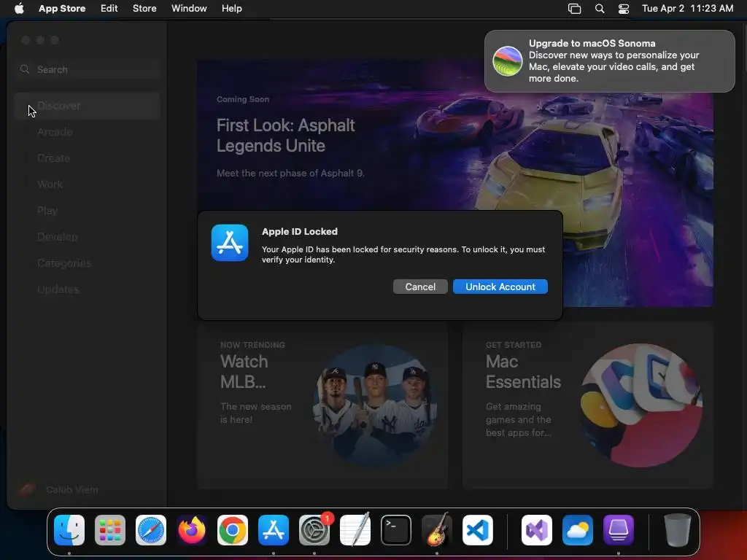Image resolution: width=747 pixels, height=560 pixels.
Task: Open Visual Studio from the dock
Action: click(x=537, y=530)
